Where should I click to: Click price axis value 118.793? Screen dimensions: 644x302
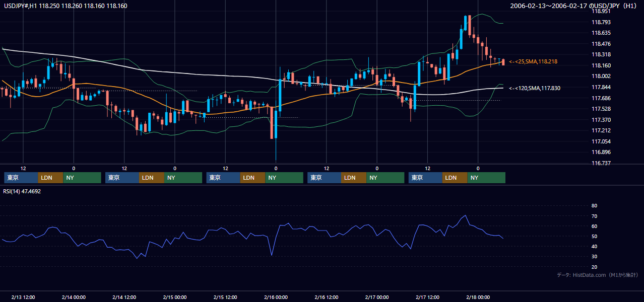(x=601, y=22)
